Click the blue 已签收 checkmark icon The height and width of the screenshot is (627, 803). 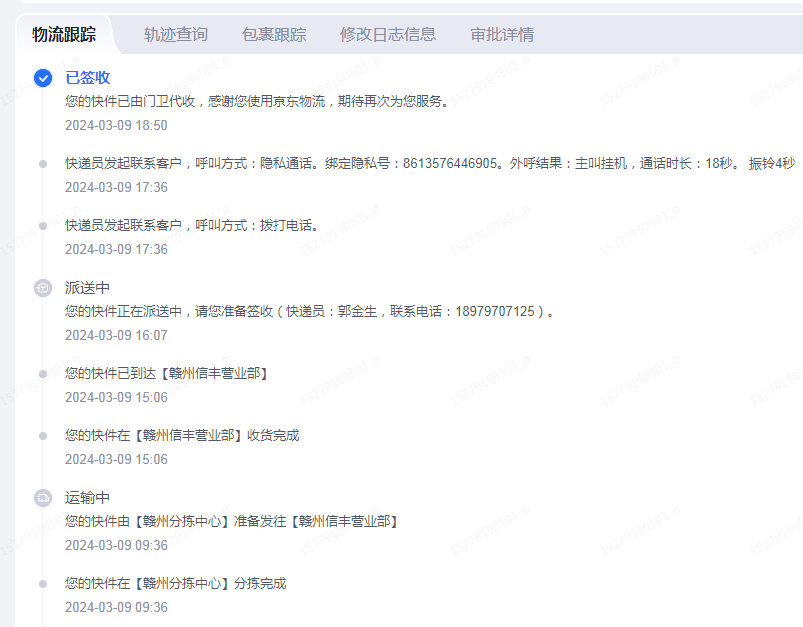[43, 78]
